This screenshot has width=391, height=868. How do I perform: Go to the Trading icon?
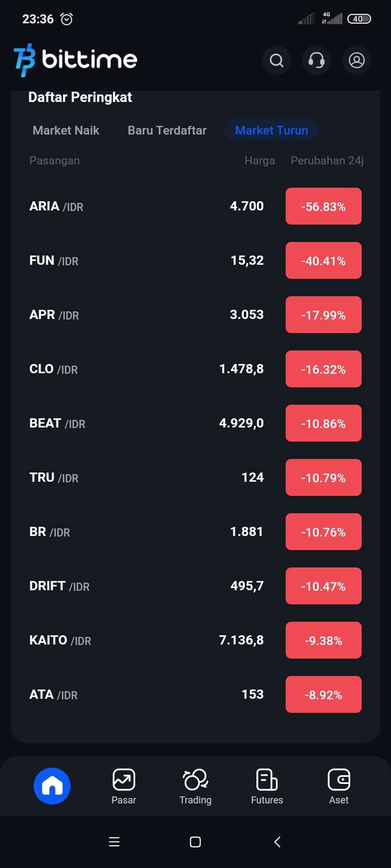click(x=195, y=780)
